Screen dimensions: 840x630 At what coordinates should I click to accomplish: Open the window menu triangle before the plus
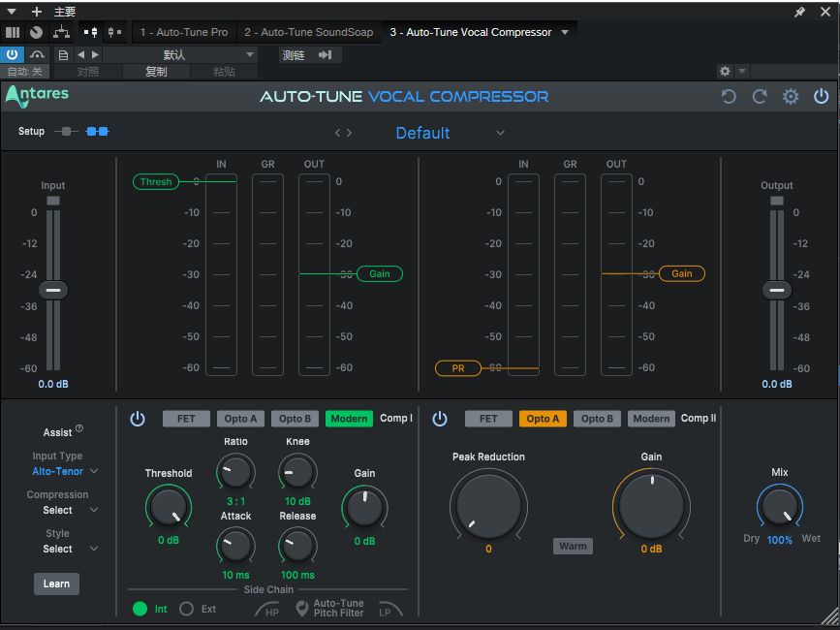point(12,12)
